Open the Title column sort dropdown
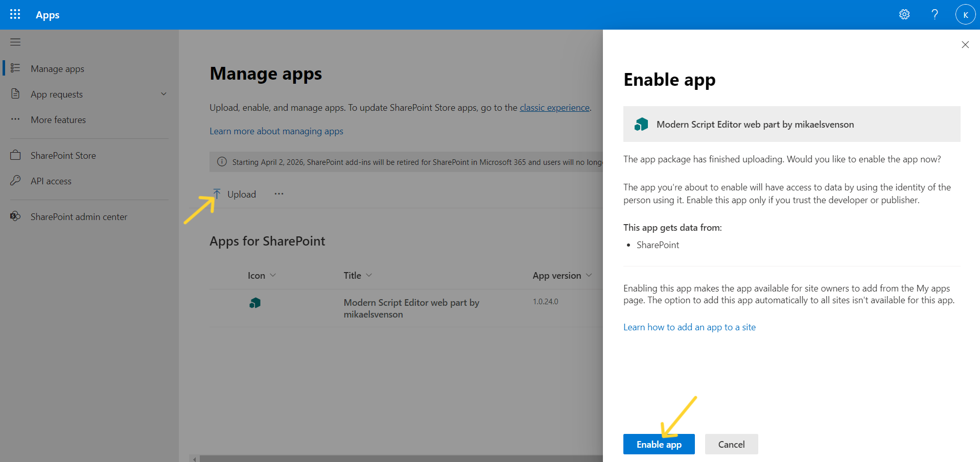This screenshot has height=462, width=980. (369, 275)
